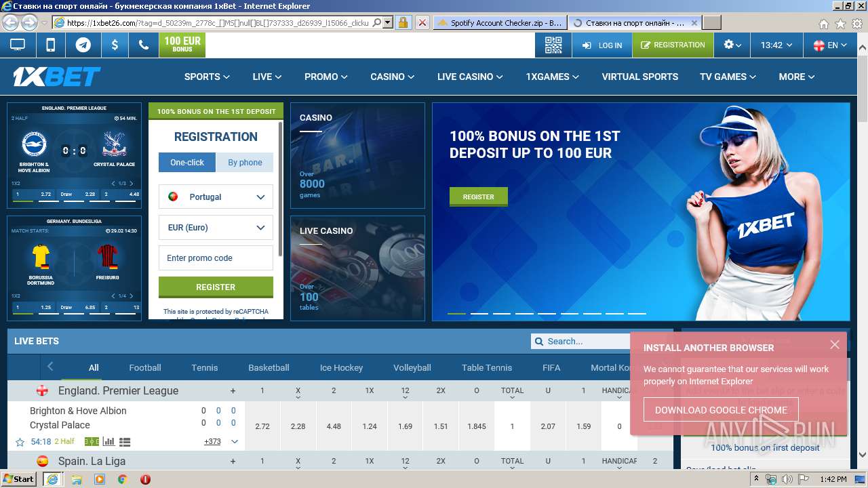Click REGISTRATION button in top bar
Viewport: 868px width, 488px height.
tap(673, 45)
